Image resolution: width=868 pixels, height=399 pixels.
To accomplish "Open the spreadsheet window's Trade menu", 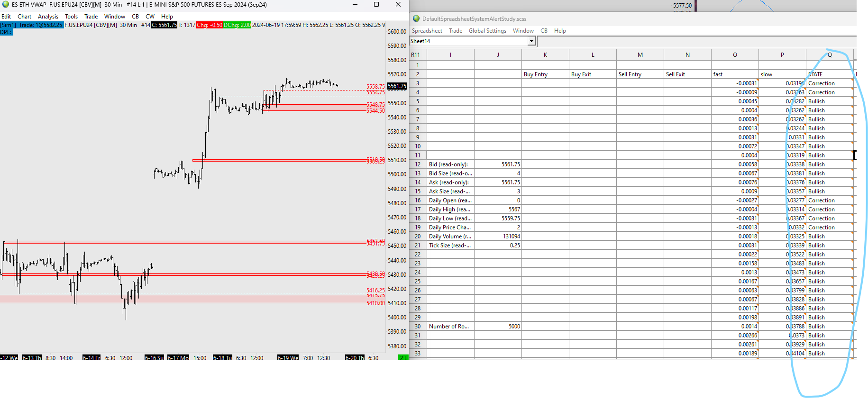I will point(456,31).
